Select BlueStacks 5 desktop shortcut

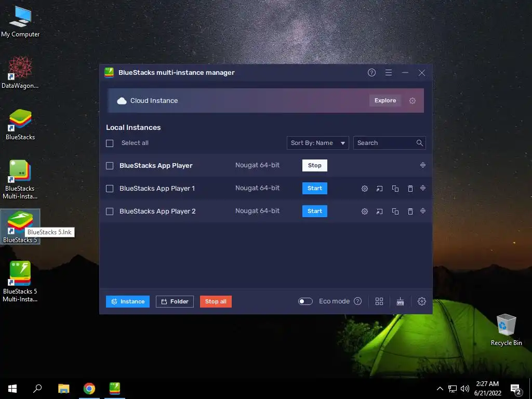click(x=20, y=227)
